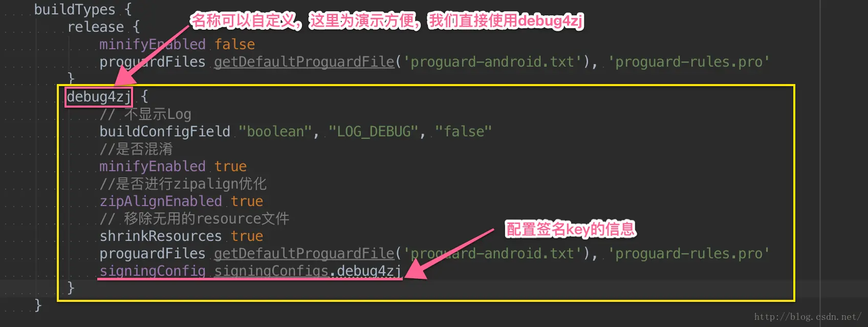Select the signingConfig keyword

tap(153, 271)
